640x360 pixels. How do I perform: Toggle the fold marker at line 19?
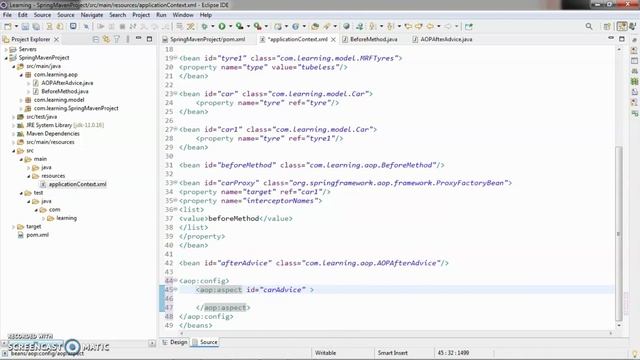coord(176,58)
